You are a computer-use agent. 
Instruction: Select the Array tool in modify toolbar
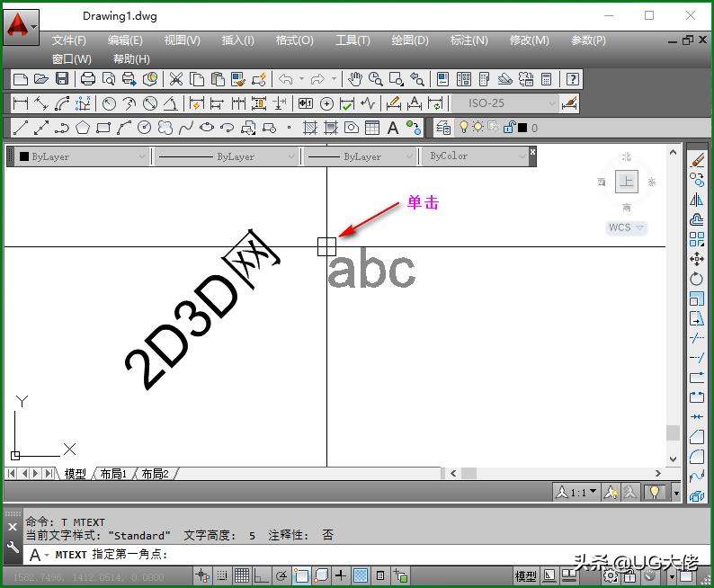pos(697,239)
